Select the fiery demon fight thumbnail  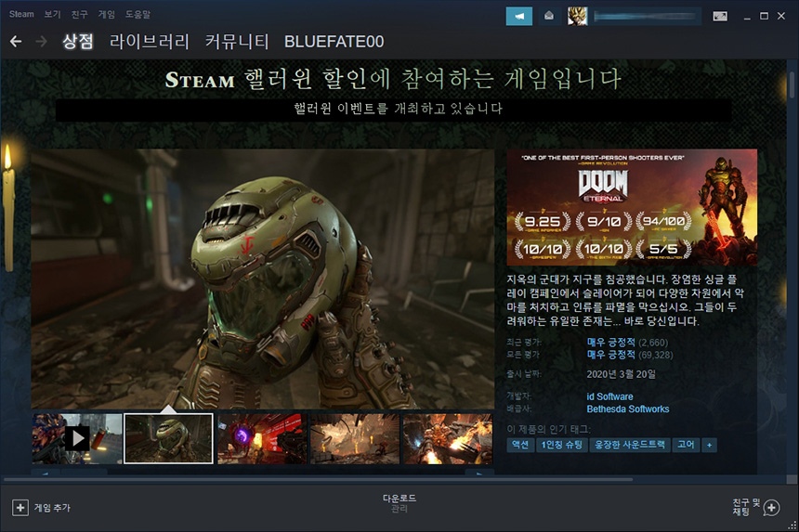(x=448, y=438)
